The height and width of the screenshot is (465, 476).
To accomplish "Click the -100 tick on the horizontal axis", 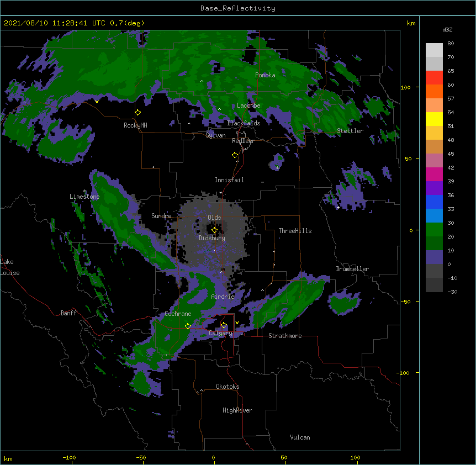I will click(69, 457).
